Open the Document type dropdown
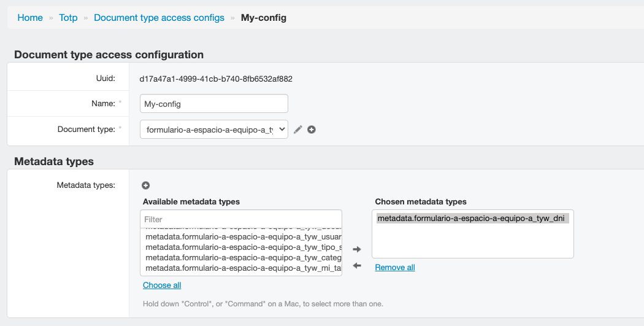Screen dimensions: 644x326 click(213, 130)
